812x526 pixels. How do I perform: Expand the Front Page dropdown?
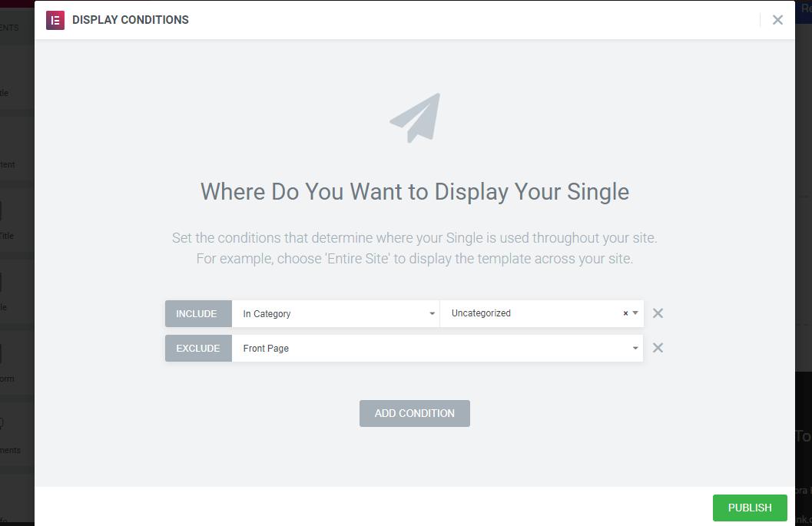438,349
